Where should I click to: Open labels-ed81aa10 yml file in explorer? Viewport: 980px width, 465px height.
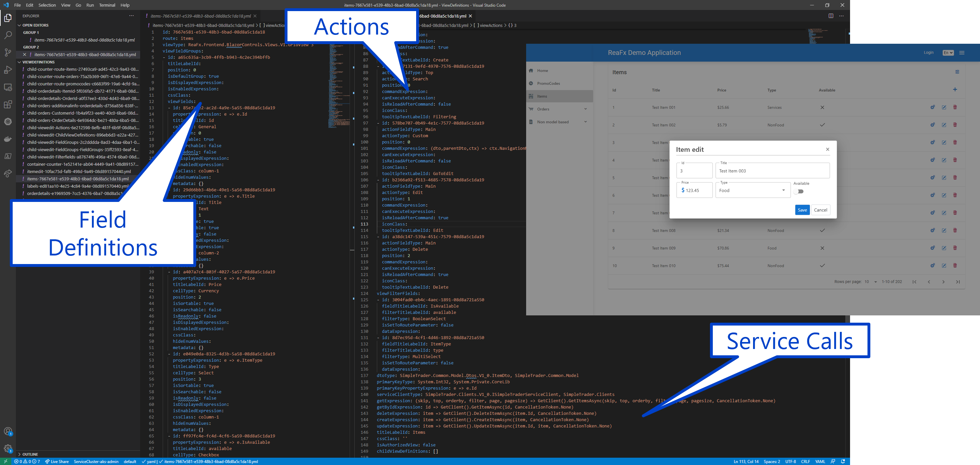click(x=78, y=186)
